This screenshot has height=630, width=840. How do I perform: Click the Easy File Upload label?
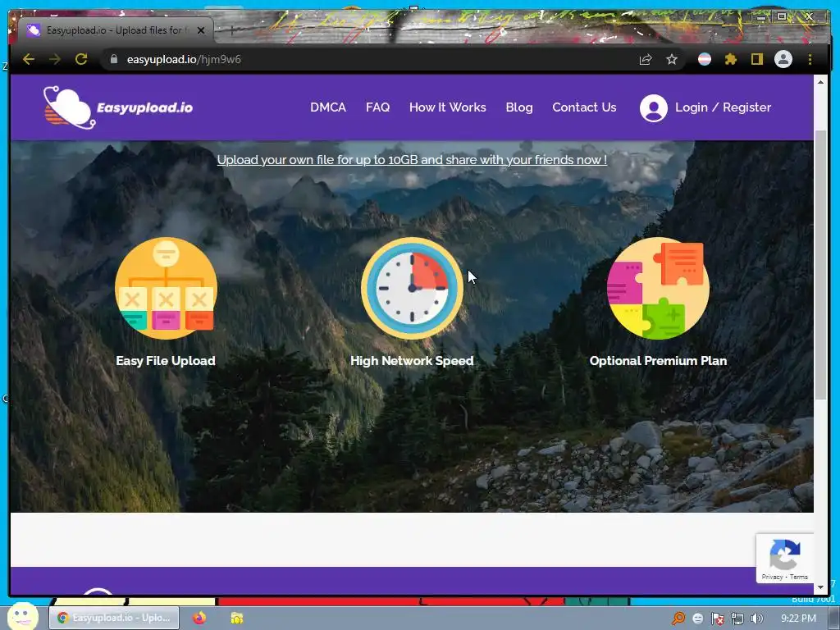[166, 361]
